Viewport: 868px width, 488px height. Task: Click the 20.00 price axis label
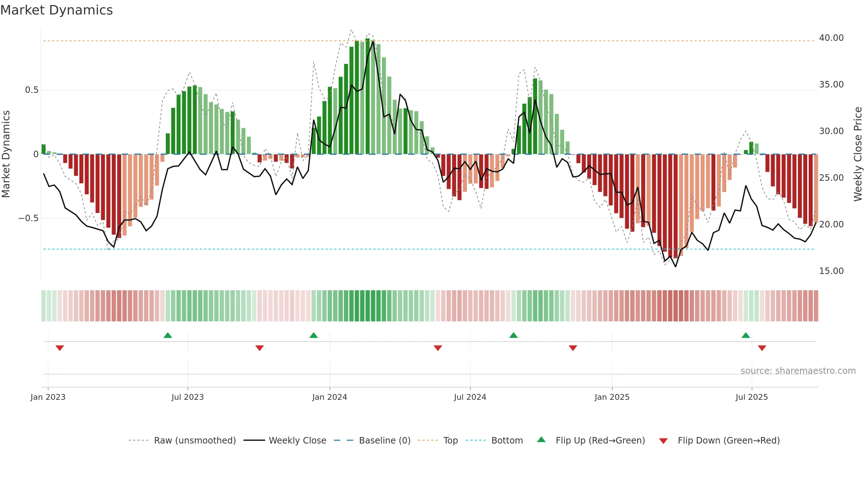click(831, 224)
